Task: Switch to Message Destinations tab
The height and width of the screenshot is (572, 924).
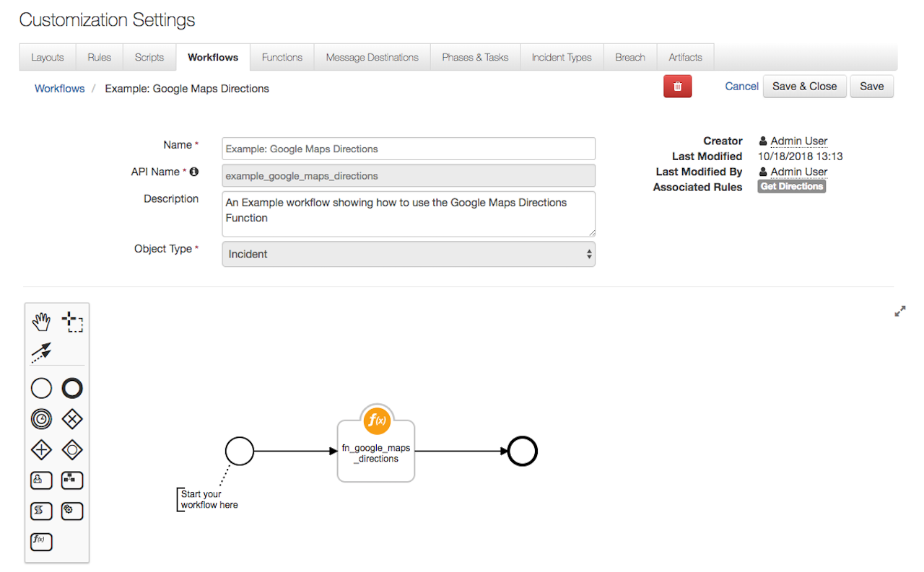Action: click(372, 57)
